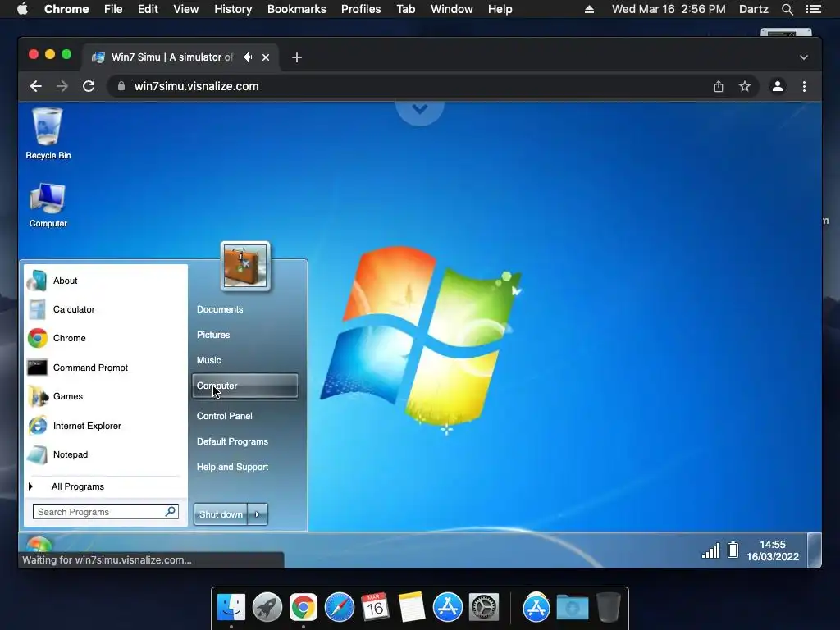The width and height of the screenshot is (840, 630).
Task: Open Trash in the Dock
Action: coord(608,608)
